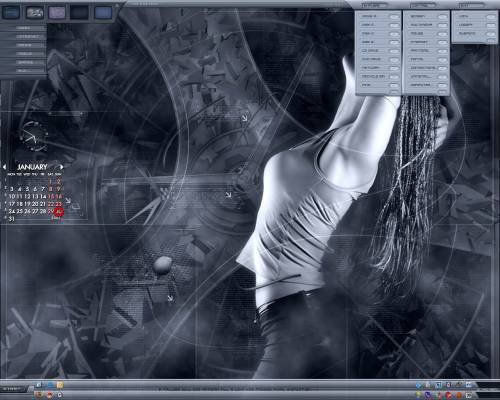This screenshot has height=400, width=500.
Task: Click the analog clock widget
Action: (33, 136)
